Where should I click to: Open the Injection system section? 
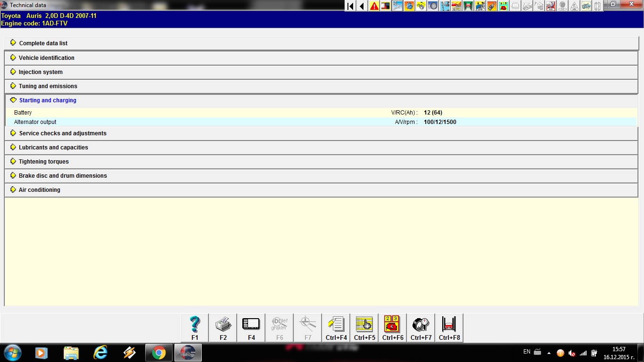(x=40, y=72)
